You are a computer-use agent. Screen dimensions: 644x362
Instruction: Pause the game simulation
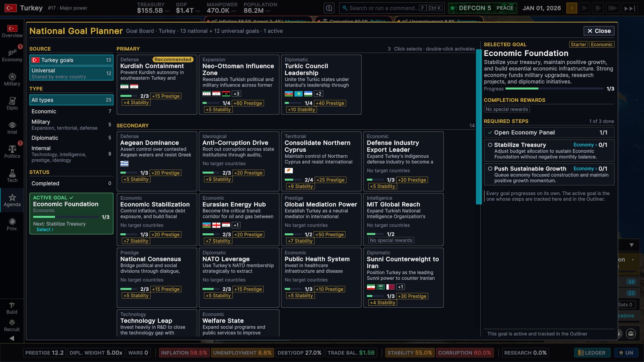point(572,8)
